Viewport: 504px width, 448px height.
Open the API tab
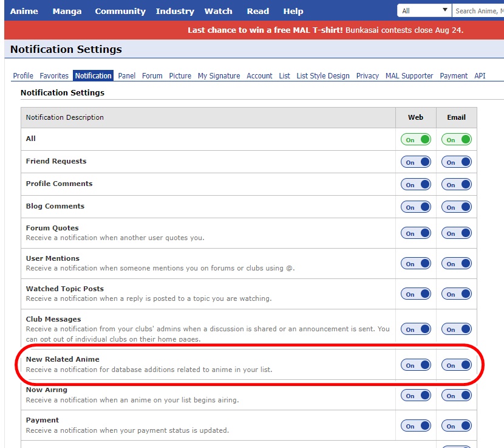[480, 75]
